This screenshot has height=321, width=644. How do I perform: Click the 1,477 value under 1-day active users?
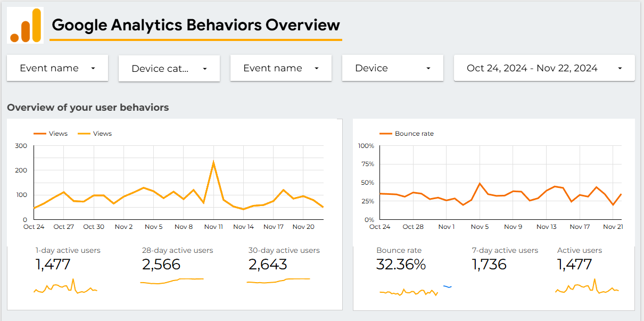[x=53, y=265]
